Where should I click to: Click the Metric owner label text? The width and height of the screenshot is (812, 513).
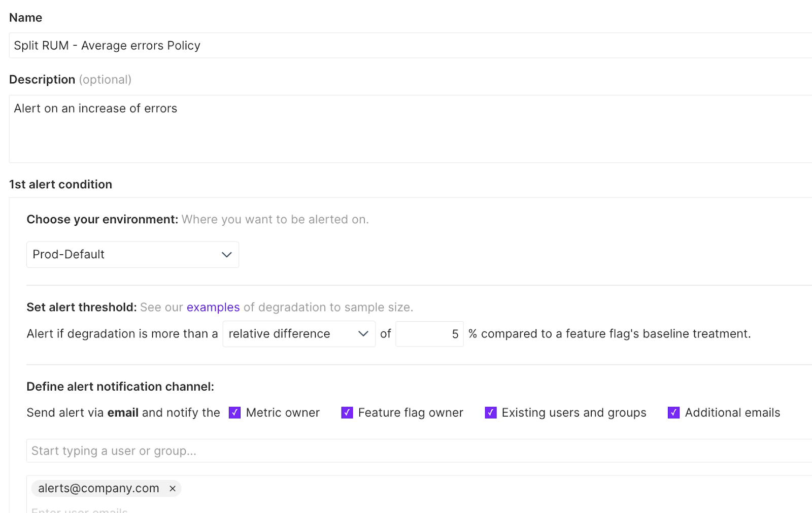click(283, 413)
